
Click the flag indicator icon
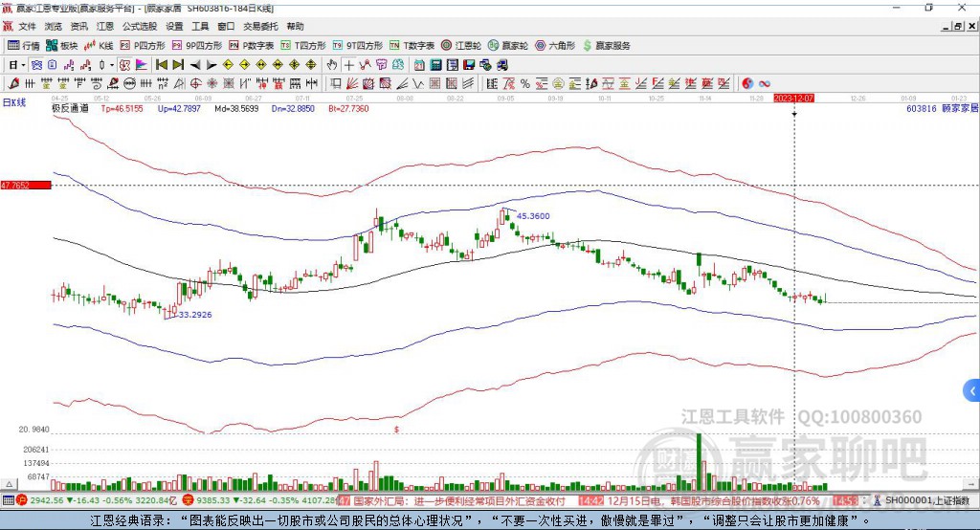(142, 65)
